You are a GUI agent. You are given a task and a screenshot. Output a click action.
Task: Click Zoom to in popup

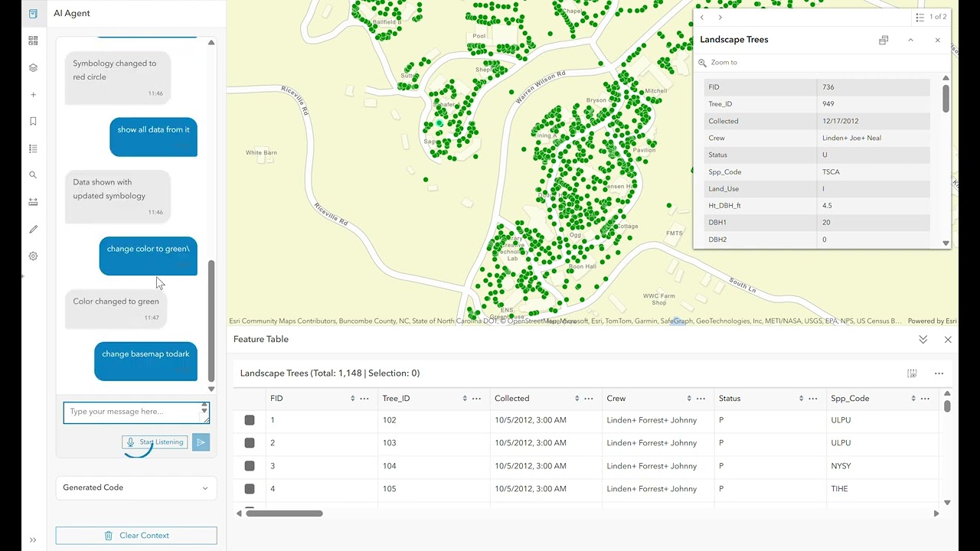click(x=718, y=63)
